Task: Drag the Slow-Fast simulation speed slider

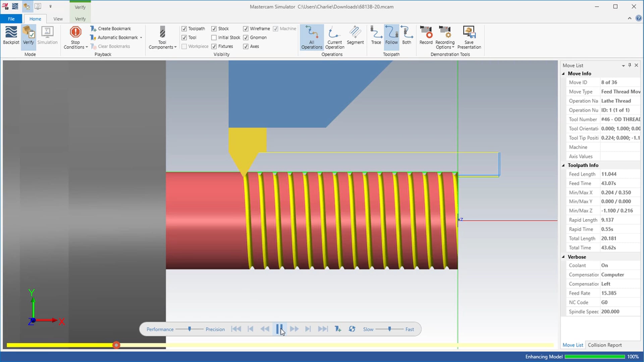Action: (389, 329)
